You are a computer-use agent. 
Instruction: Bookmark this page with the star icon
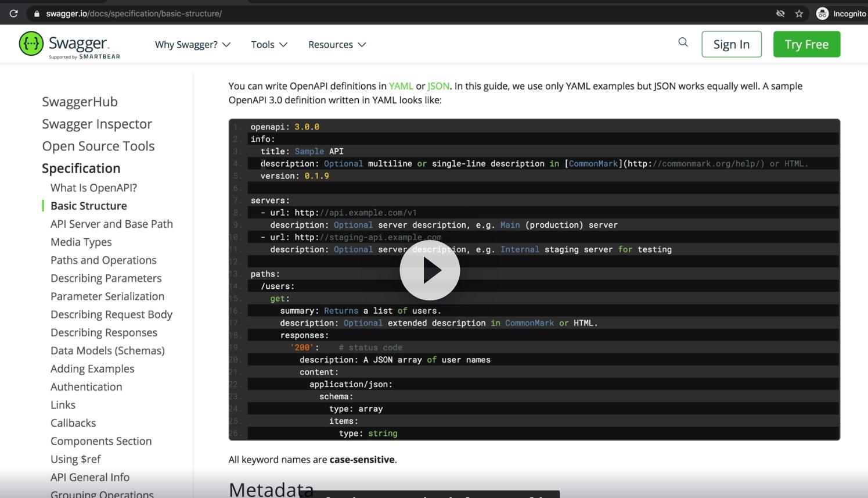click(x=799, y=13)
